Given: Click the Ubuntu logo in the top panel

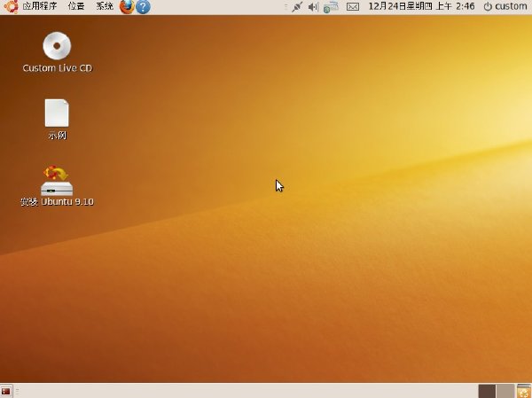Looking at the screenshot, I should [12, 6].
